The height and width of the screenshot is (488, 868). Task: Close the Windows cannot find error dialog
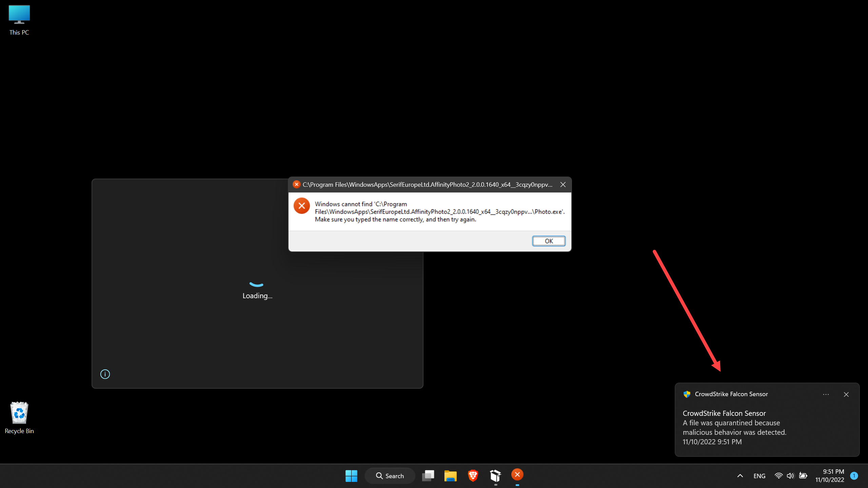tap(563, 185)
